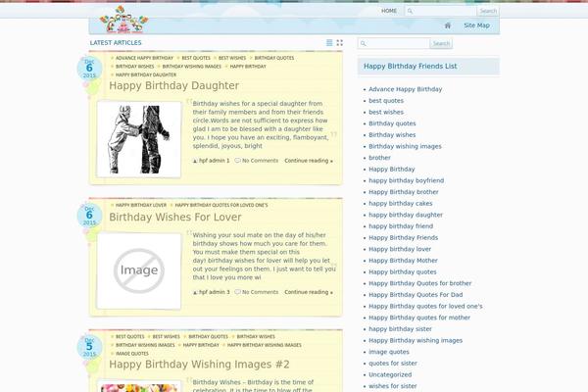Select BEST QUOTES tag on Daughter post
The image size is (588, 392).
coord(196,58)
